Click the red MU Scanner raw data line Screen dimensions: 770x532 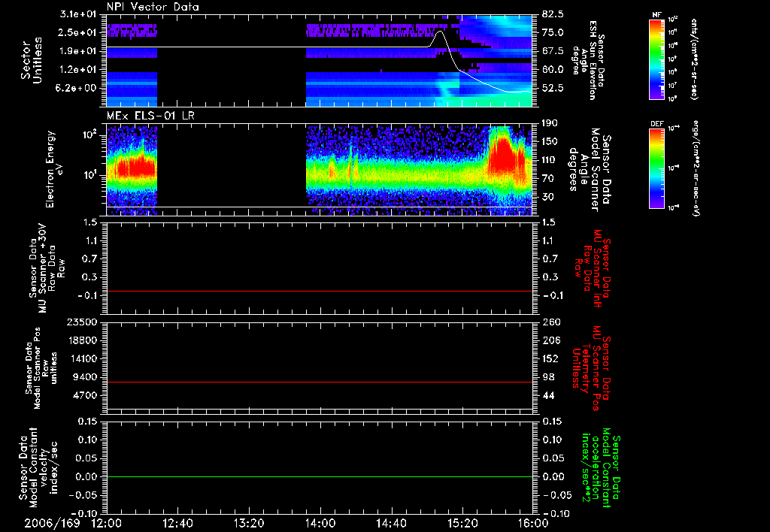coord(320,291)
